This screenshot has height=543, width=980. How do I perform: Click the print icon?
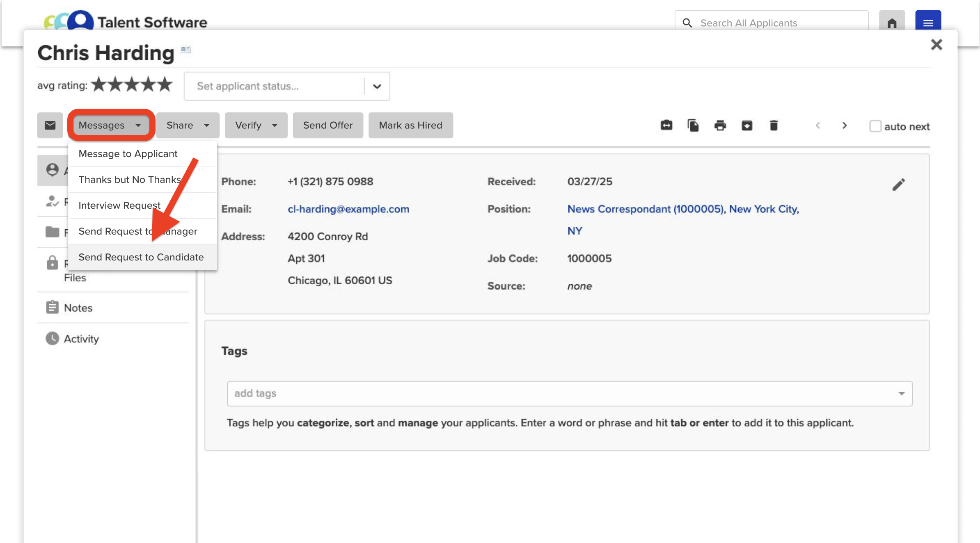coord(720,125)
